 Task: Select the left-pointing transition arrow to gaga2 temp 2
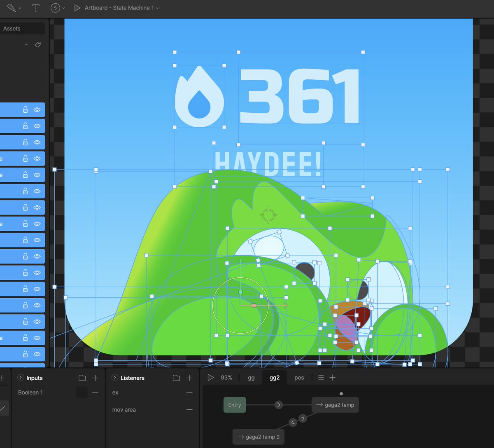pyautogui.click(x=293, y=422)
